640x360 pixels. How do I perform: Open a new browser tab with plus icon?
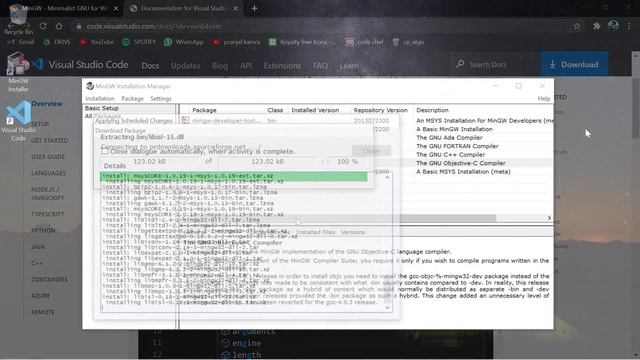pyautogui.click(x=254, y=8)
